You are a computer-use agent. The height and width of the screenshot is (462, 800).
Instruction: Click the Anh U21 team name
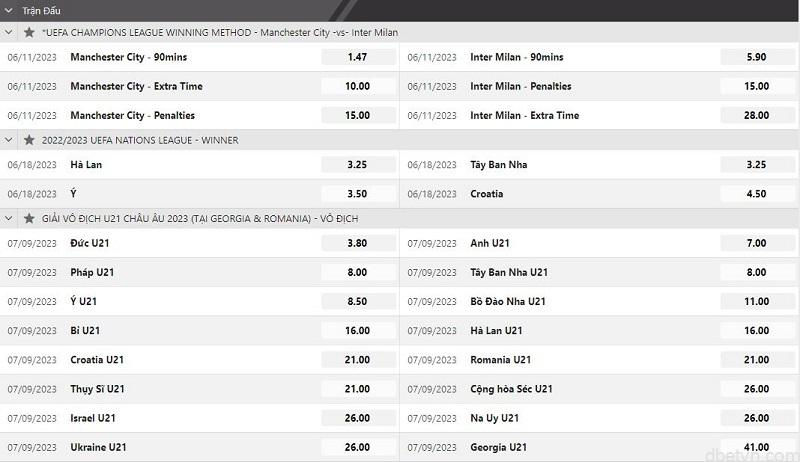[x=490, y=243]
